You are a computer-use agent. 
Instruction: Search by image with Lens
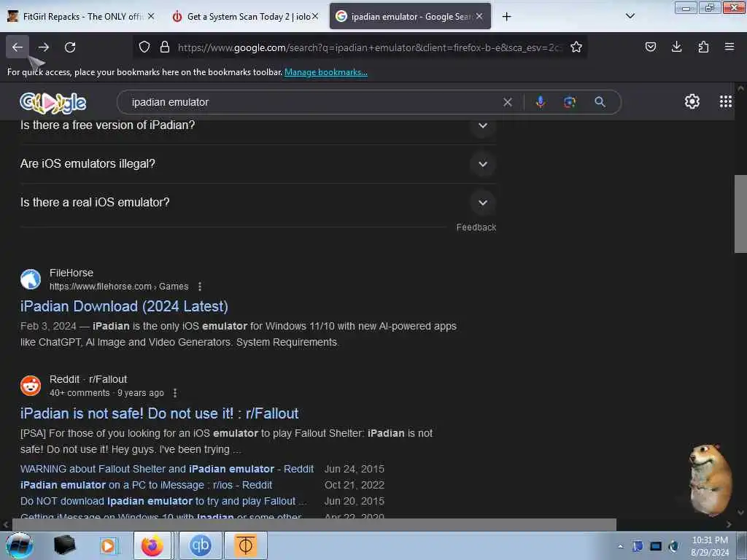[x=570, y=102]
